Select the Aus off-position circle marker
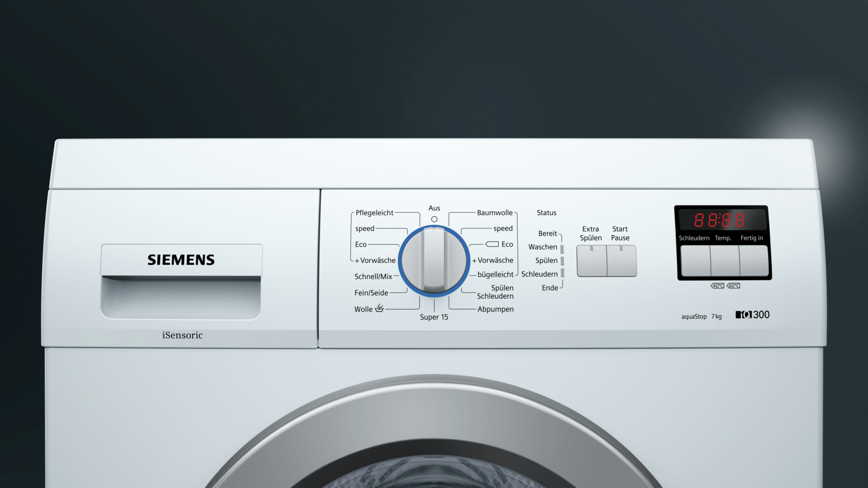The height and width of the screenshot is (488, 868). point(434,219)
